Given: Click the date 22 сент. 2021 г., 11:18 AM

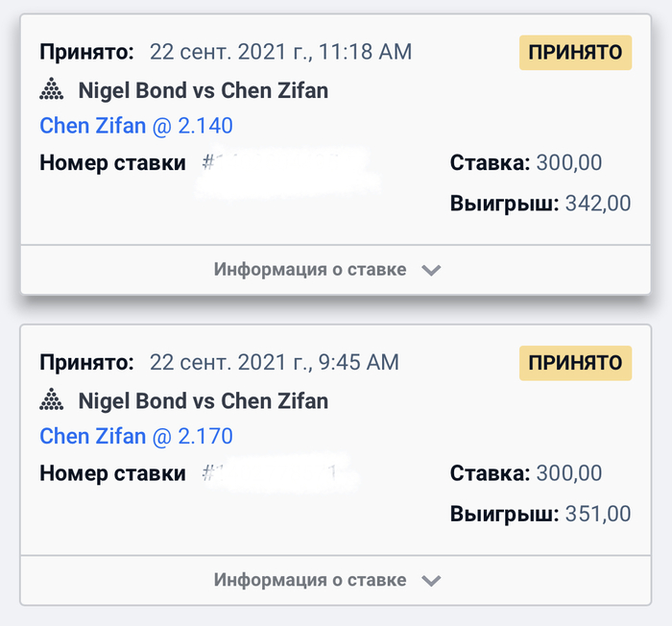Looking at the screenshot, I should coord(280,52).
